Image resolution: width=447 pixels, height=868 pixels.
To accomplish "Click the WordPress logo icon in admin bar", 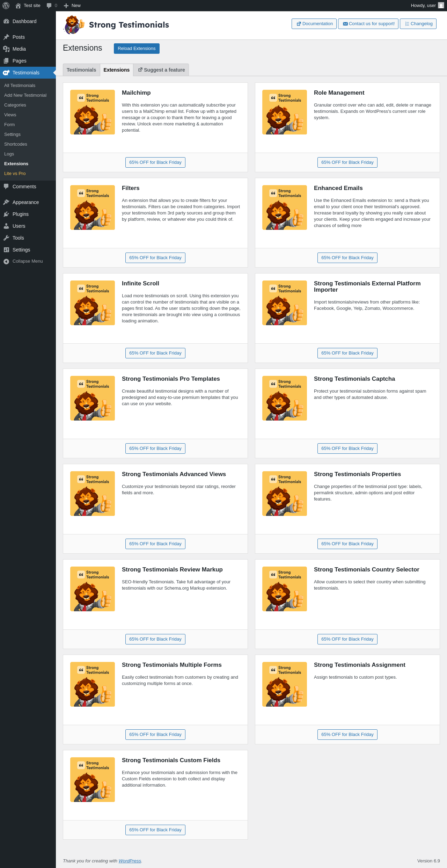I will 6,6.
